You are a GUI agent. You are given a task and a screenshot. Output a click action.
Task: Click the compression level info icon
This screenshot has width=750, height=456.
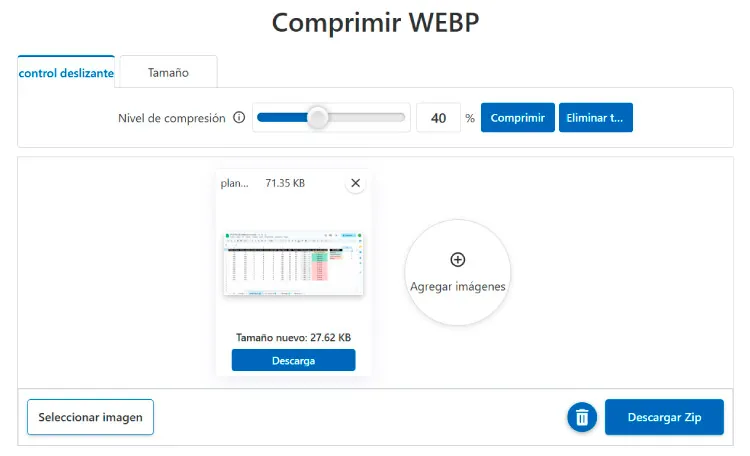239,117
